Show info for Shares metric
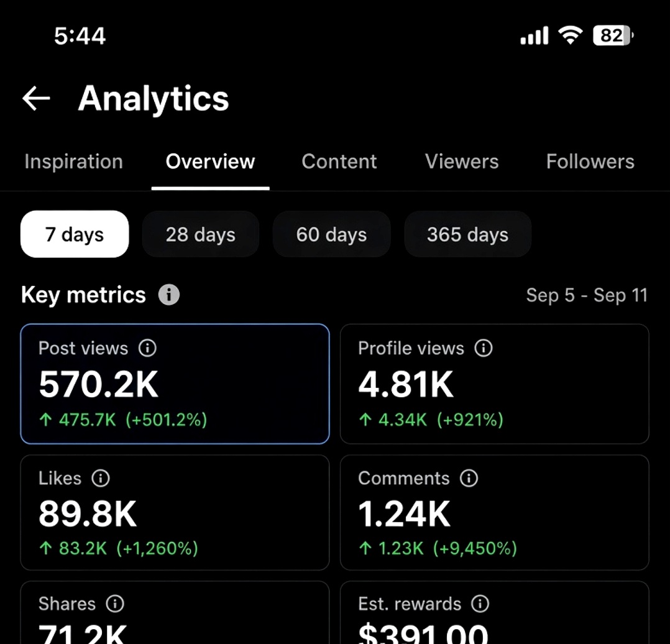 (115, 604)
